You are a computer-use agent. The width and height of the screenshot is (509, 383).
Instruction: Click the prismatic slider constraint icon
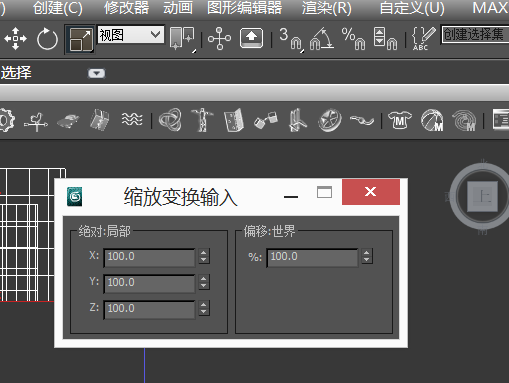(x=298, y=120)
